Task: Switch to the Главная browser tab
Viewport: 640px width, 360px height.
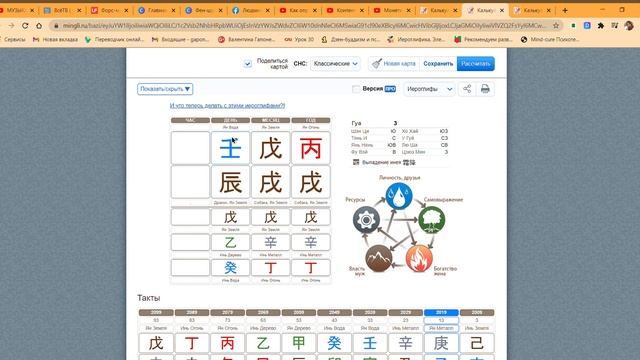Action: point(157,10)
